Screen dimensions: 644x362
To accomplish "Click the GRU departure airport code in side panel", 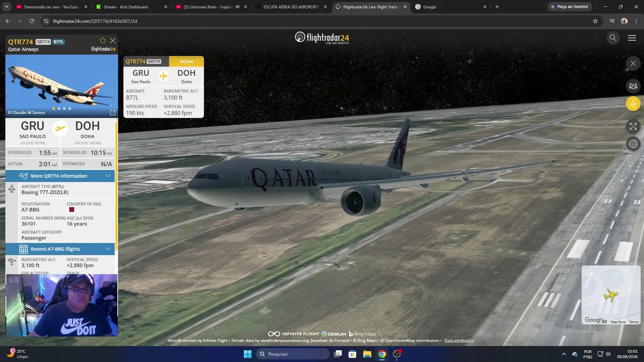I will pos(33,126).
